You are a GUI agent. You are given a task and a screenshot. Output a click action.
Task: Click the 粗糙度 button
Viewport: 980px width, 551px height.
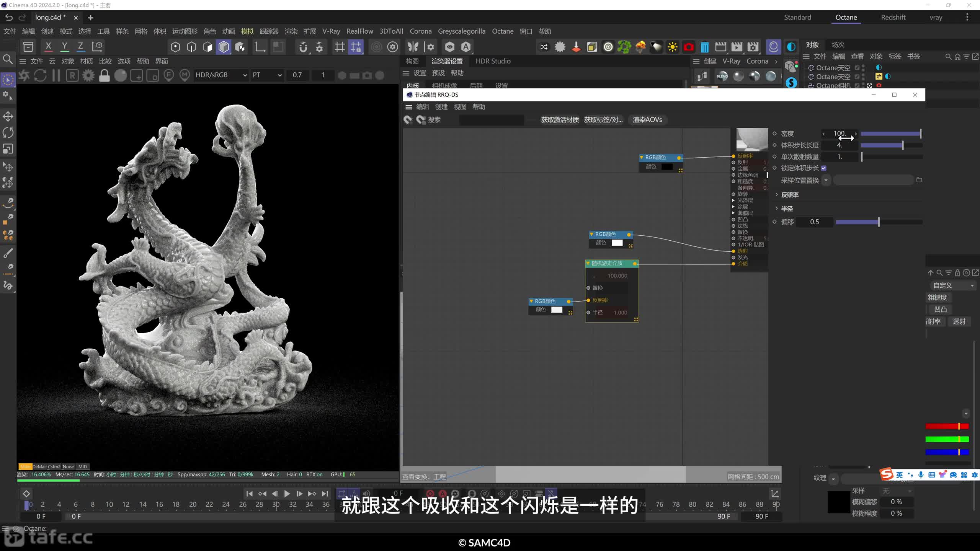click(937, 297)
